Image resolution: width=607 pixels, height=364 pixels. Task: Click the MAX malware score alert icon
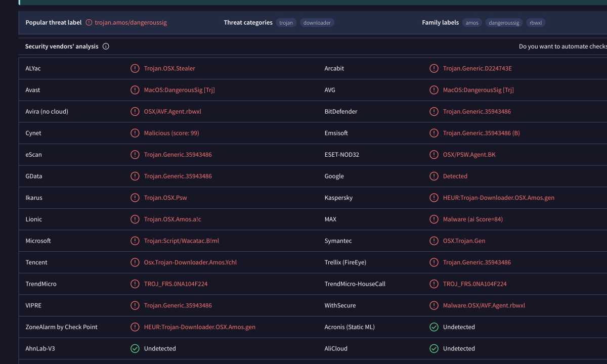pyautogui.click(x=434, y=219)
